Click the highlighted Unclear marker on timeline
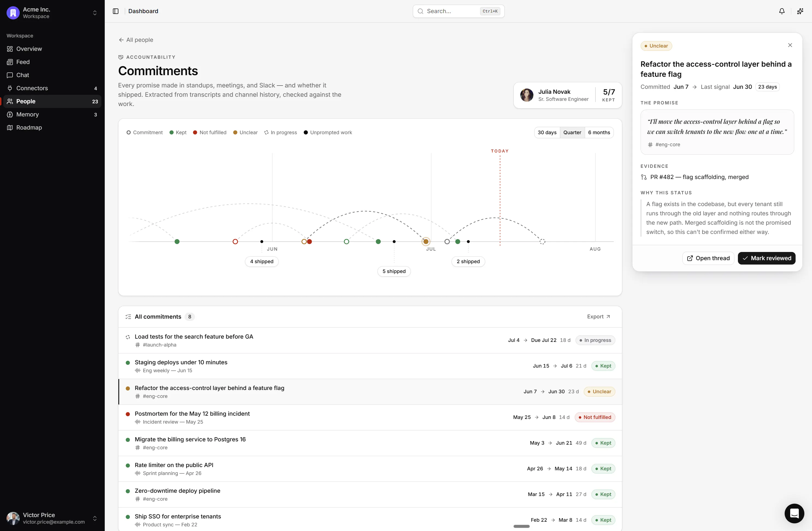This screenshot has height=531, width=812. coord(425,242)
